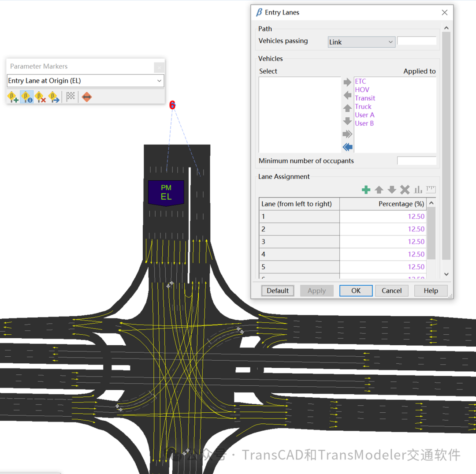
Task: Select Transit in Applied to list
Action: [x=365, y=98]
